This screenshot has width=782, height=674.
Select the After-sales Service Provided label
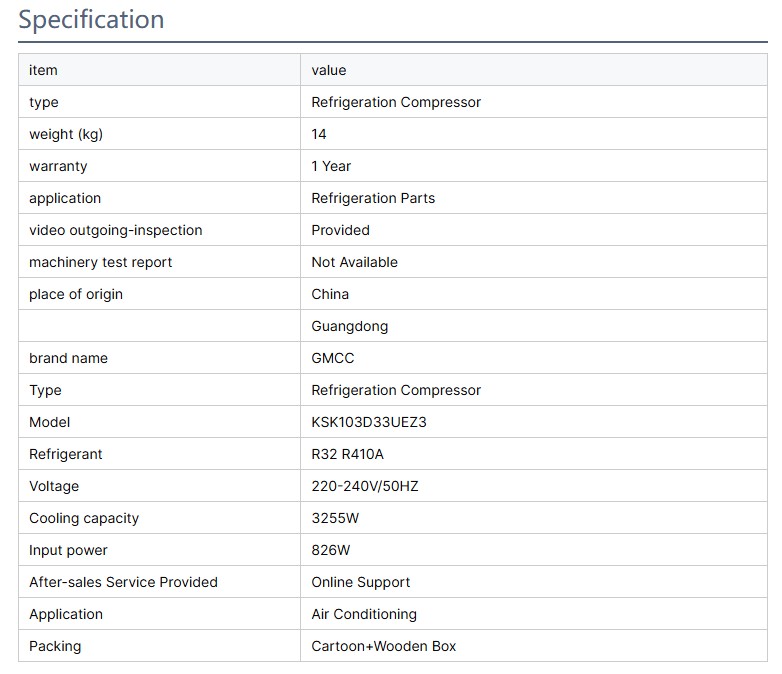(x=123, y=582)
